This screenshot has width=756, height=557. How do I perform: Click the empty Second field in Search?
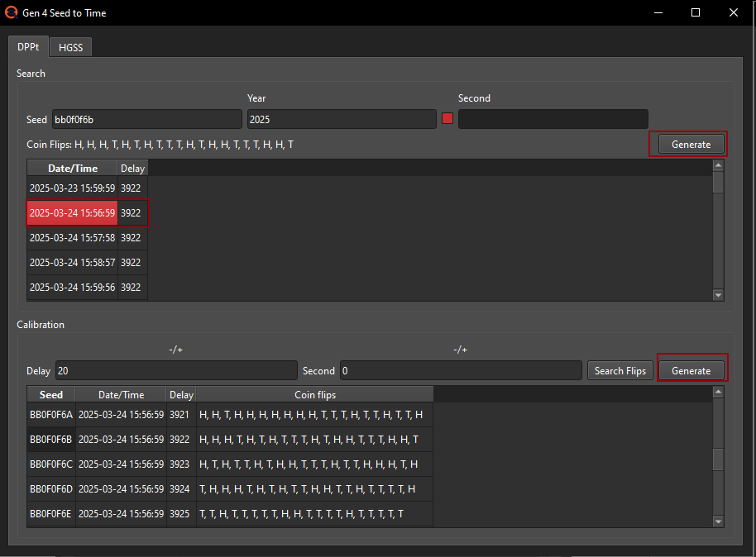553,119
